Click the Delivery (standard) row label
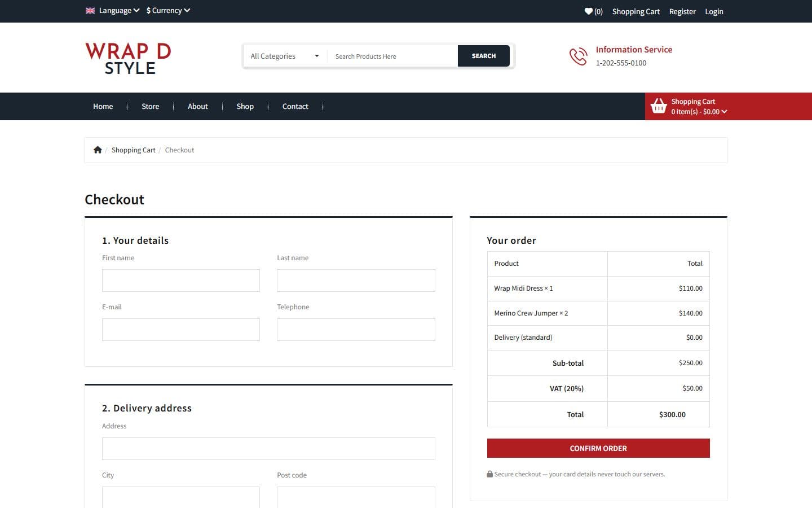The height and width of the screenshot is (508, 812). pos(523,338)
